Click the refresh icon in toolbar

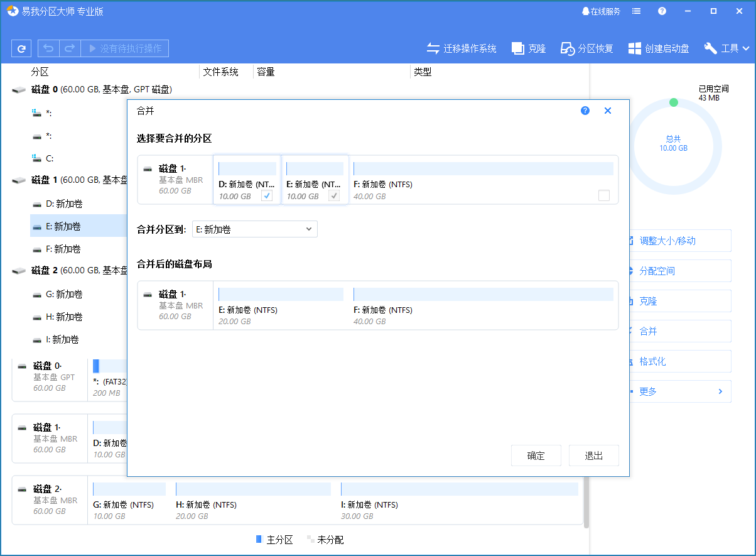(21, 48)
